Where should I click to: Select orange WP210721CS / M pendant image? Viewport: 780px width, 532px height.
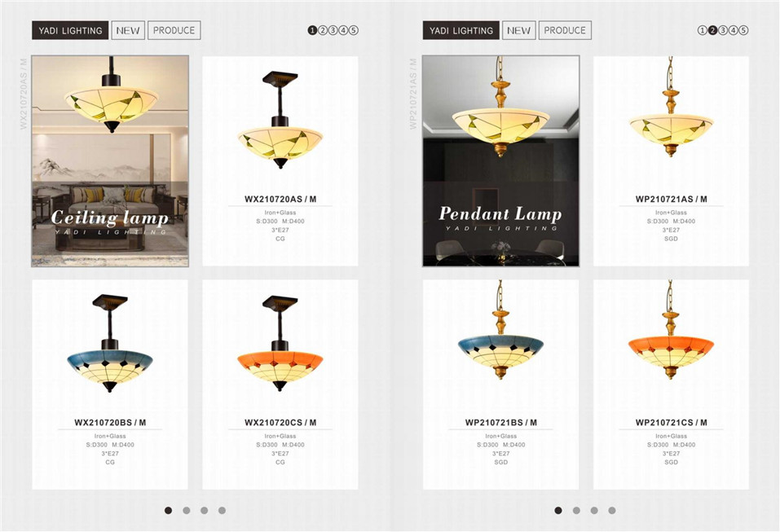671,330
